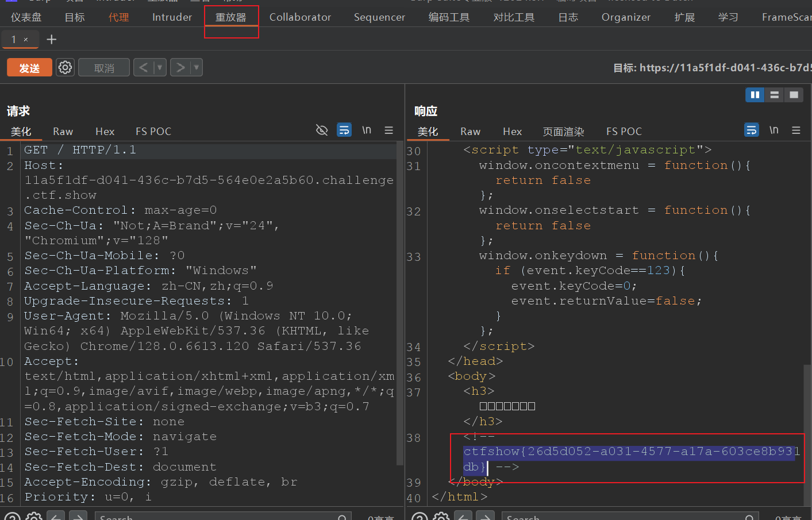Toggle the crossed-eye icon in request panel

pyautogui.click(x=322, y=130)
